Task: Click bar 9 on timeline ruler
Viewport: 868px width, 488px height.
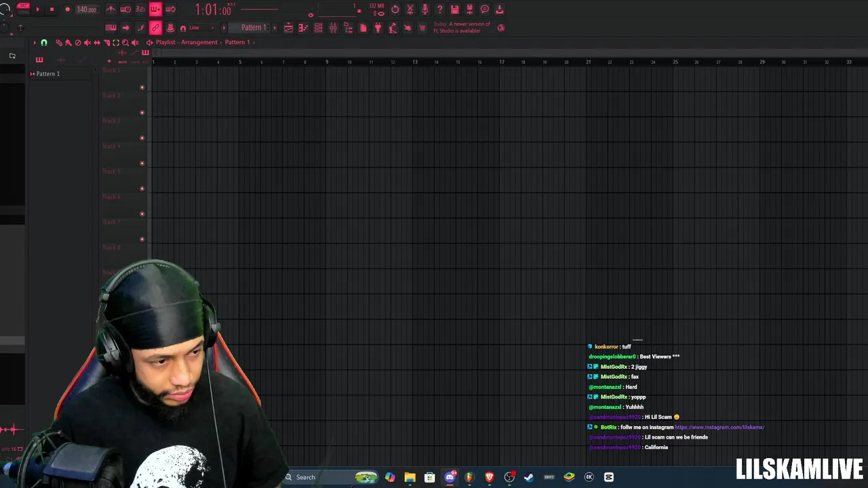Action: click(x=327, y=62)
